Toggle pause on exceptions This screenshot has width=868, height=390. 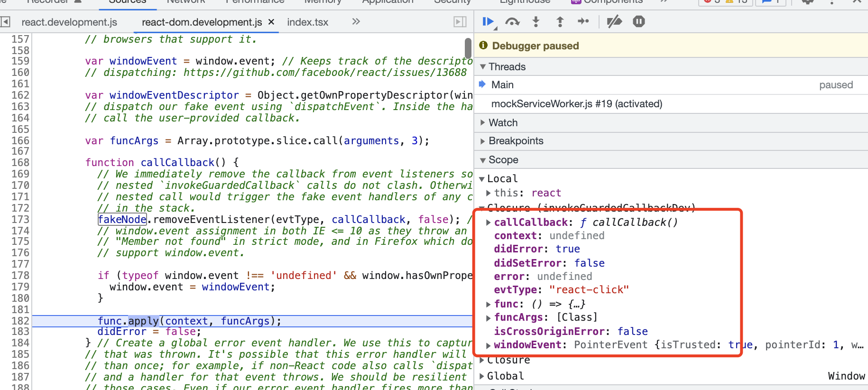639,22
